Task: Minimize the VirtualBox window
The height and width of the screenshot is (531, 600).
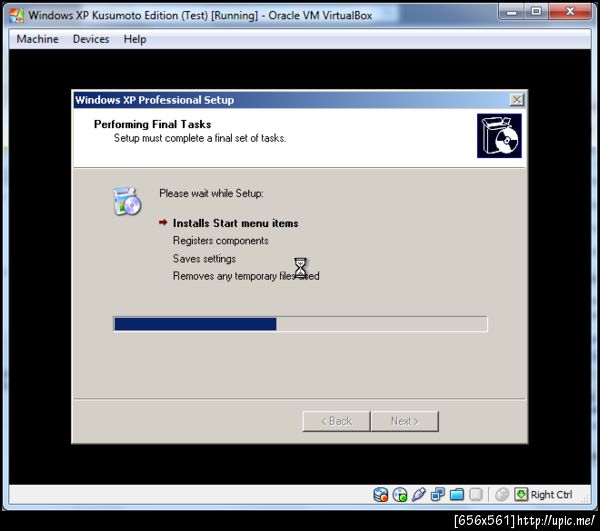Action: point(511,12)
